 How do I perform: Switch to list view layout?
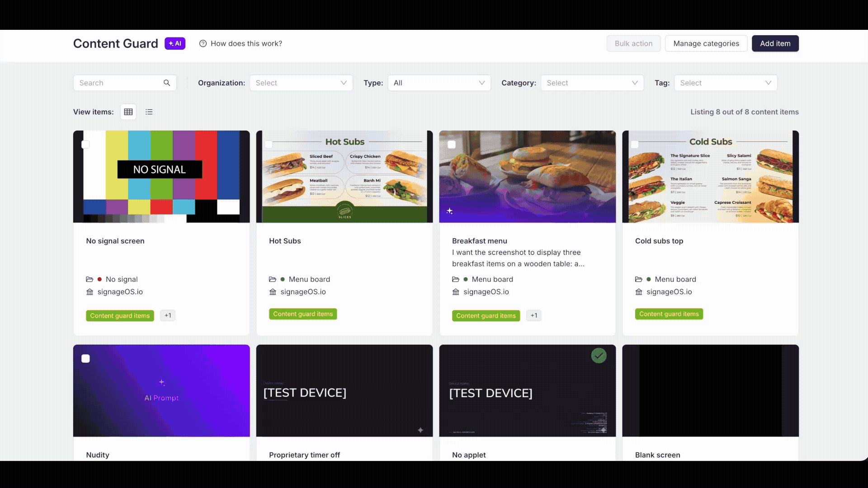149,112
